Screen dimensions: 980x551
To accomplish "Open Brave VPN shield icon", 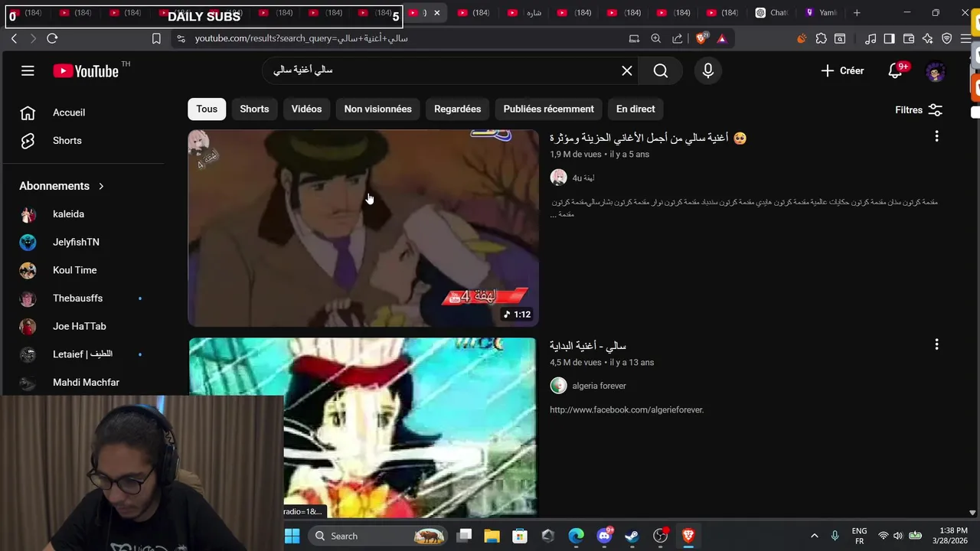I will point(947,38).
